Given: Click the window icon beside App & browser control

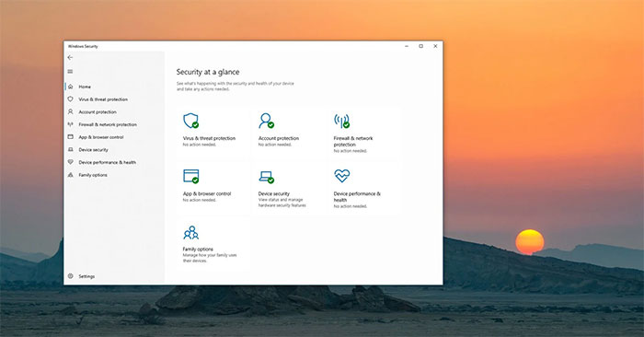Looking at the screenshot, I should 70,137.
